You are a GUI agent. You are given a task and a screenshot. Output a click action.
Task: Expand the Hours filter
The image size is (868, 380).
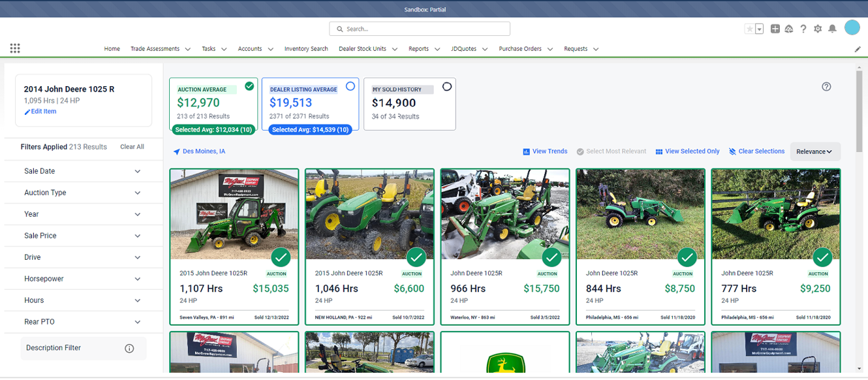coord(83,300)
